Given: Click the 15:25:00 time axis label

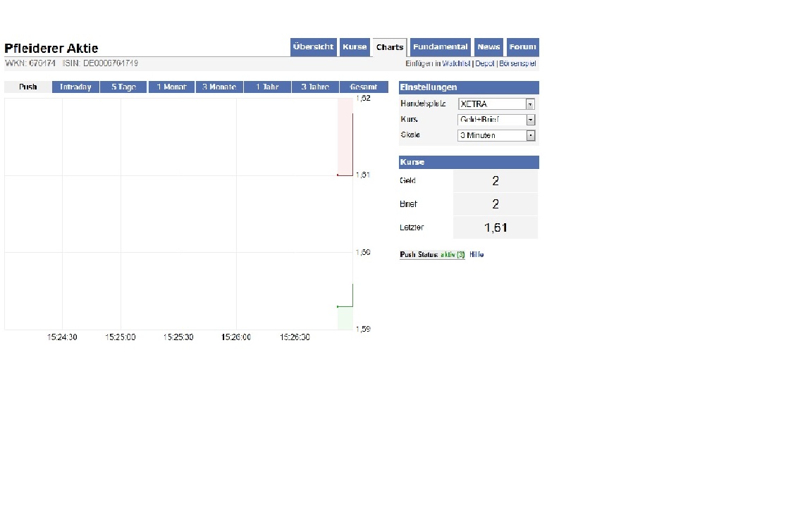Looking at the screenshot, I should click(120, 337).
